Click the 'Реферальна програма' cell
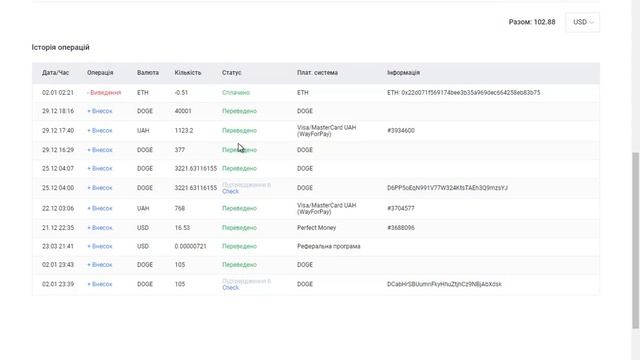Image resolution: width=640 pixels, height=360 pixels. coord(329,246)
